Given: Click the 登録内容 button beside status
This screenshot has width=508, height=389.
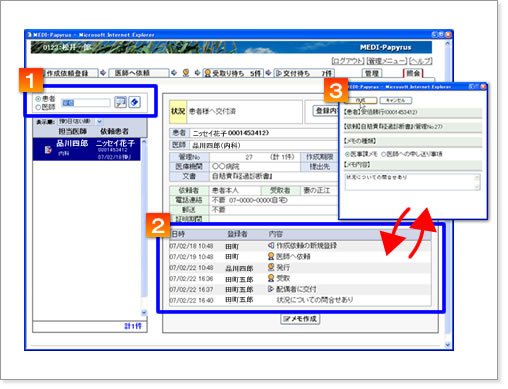Looking at the screenshot, I should (326, 111).
